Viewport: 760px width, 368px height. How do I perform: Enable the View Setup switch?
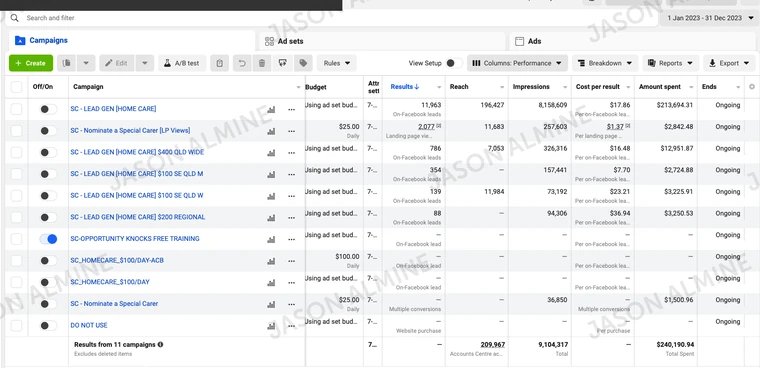coord(454,63)
